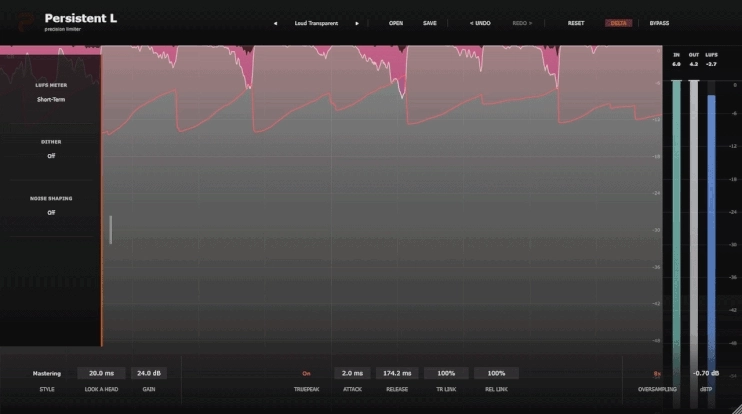Click OPEN in the top bar

tap(396, 23)
